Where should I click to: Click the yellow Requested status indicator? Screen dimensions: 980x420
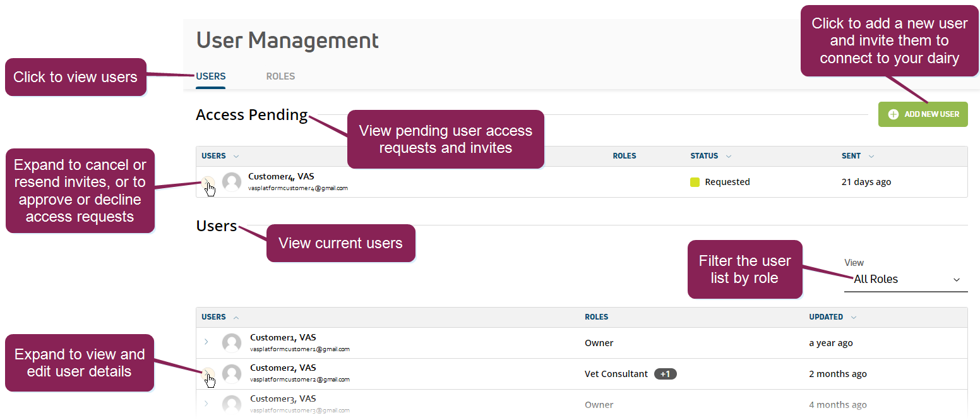(x=695, y=182)
